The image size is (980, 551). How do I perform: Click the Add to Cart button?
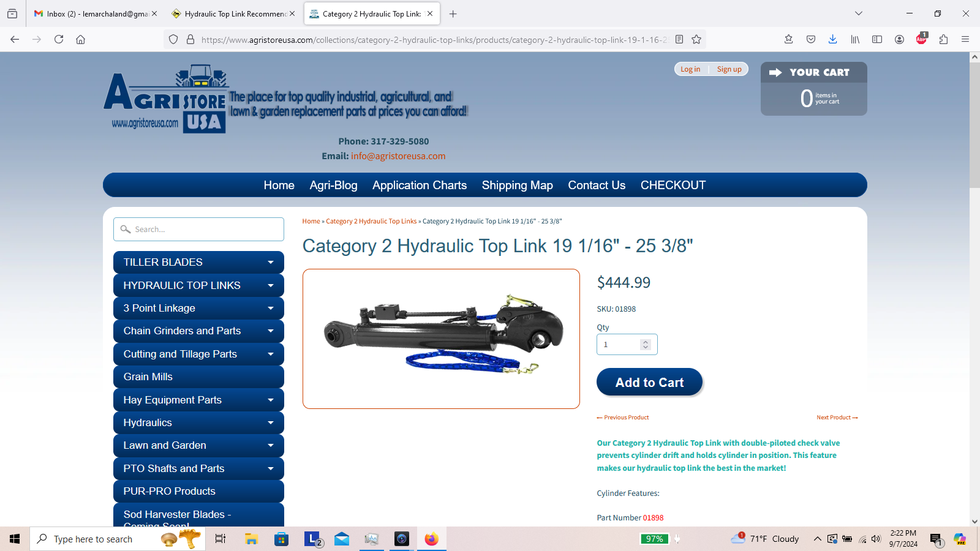(x=649, y=382)
